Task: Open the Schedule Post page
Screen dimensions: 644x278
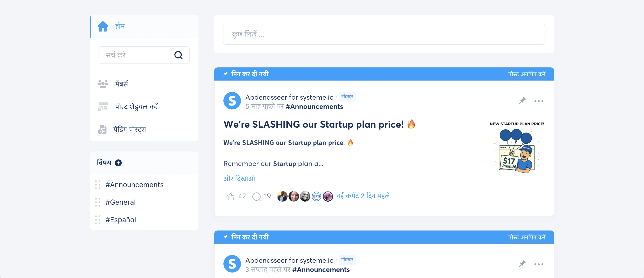Action: coord(136,107)
